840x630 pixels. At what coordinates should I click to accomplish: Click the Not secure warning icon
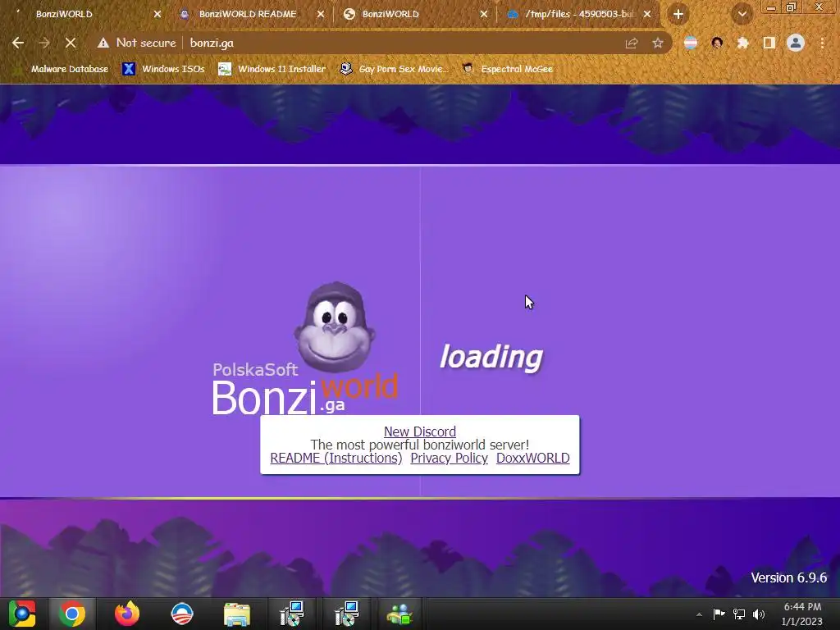(x=103, y=43)
